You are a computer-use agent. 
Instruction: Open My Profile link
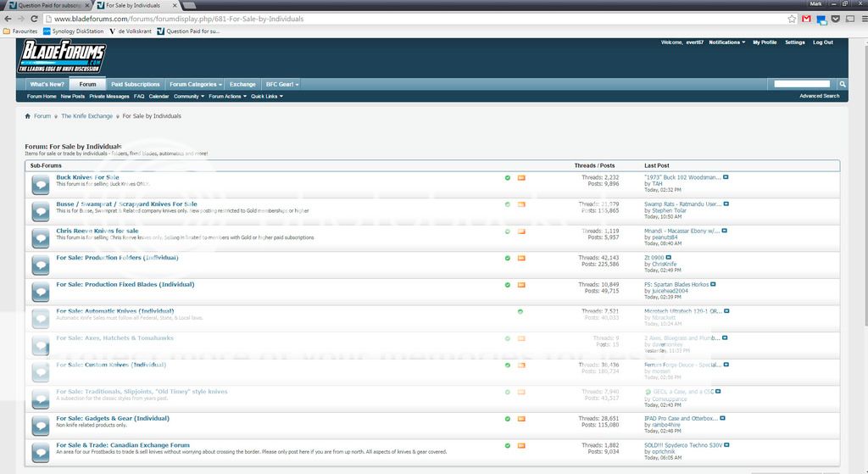pos(765,42)
